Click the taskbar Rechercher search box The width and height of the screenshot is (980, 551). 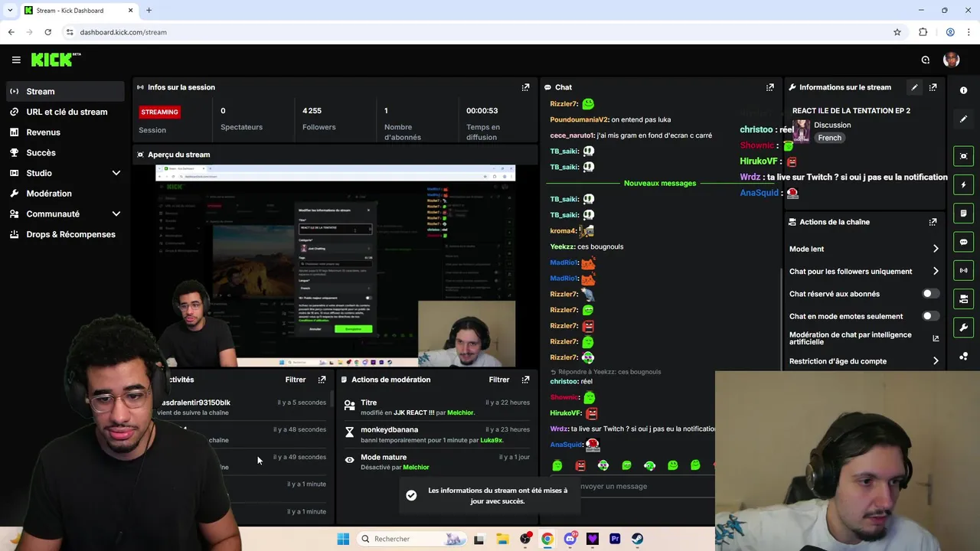[x=413, y=539]
